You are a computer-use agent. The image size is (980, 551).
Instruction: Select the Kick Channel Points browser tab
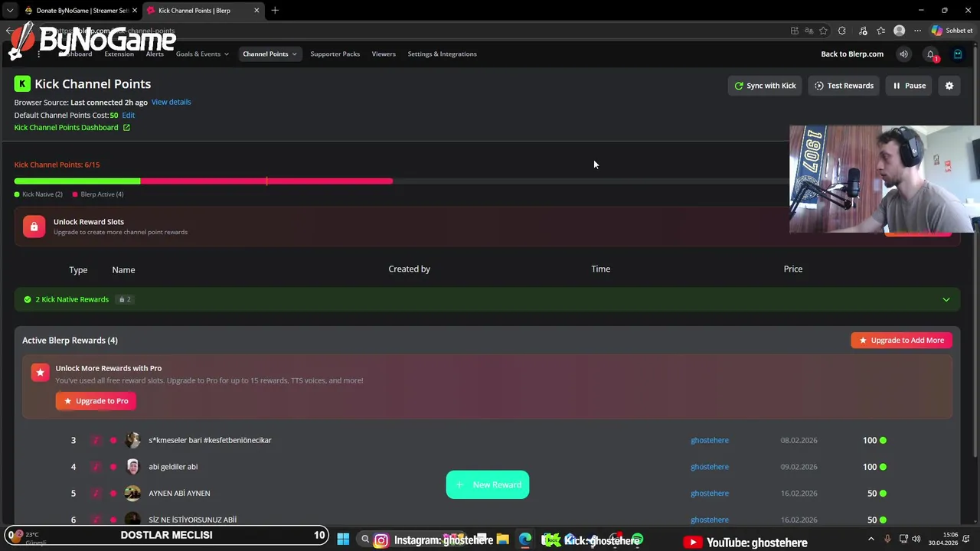click(204, 10)
